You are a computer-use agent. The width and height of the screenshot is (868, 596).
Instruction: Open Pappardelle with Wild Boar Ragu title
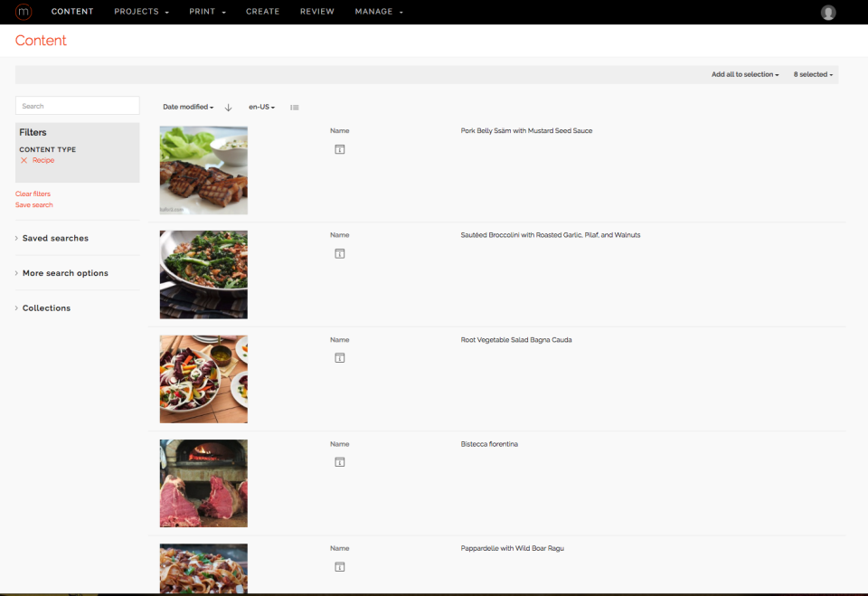tap(512, 548)
